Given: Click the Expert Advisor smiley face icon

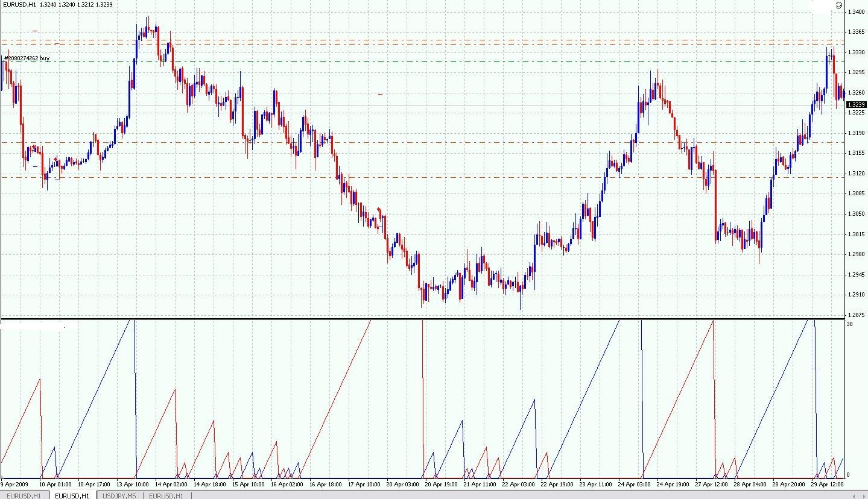Looking at the screenshot, I should (839, 5).
